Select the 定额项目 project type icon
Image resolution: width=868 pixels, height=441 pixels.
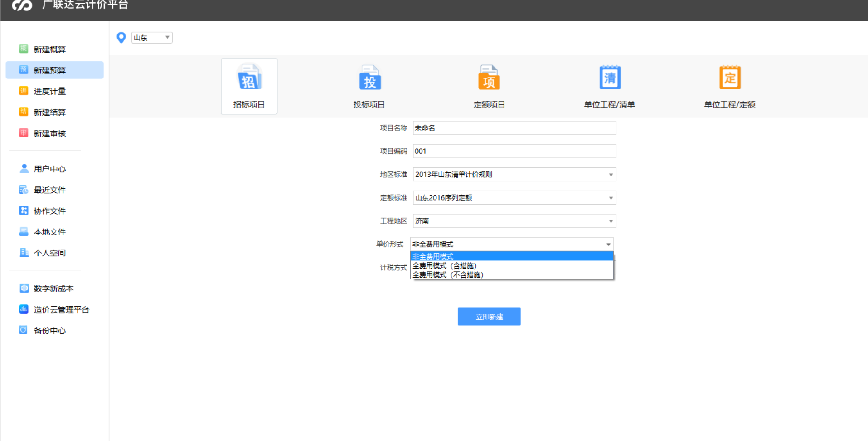click(x=489, y=78)
